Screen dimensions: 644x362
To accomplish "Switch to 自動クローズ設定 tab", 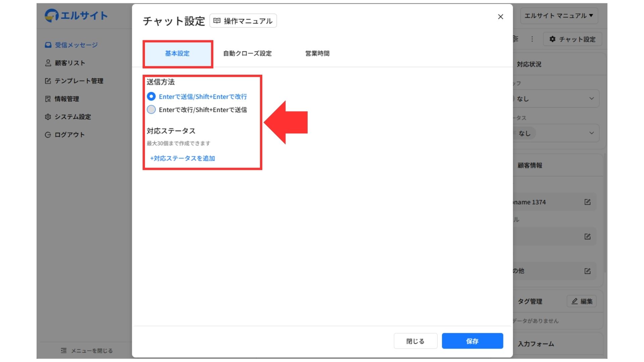I will pos(247,54).
